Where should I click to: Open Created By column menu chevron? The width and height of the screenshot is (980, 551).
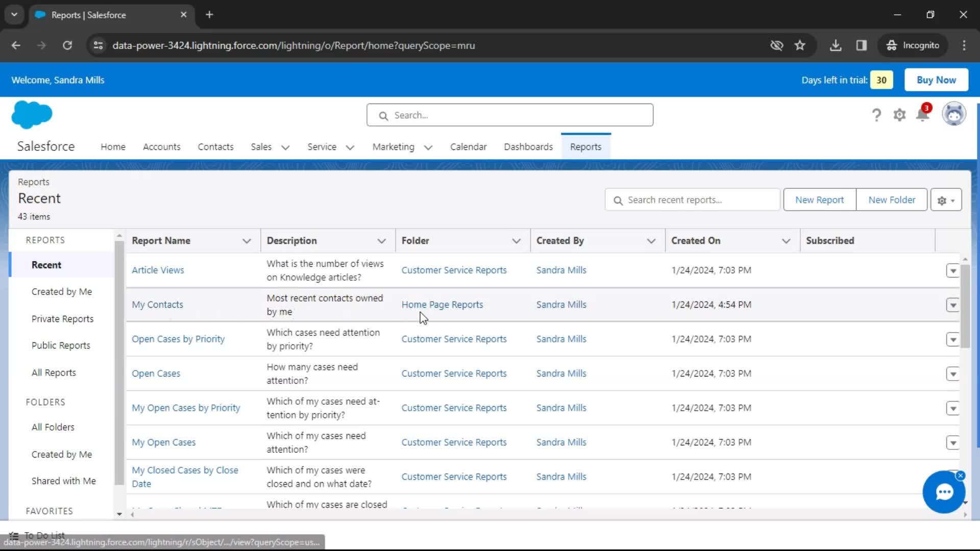pyautogui.click(x=651, y=241)
